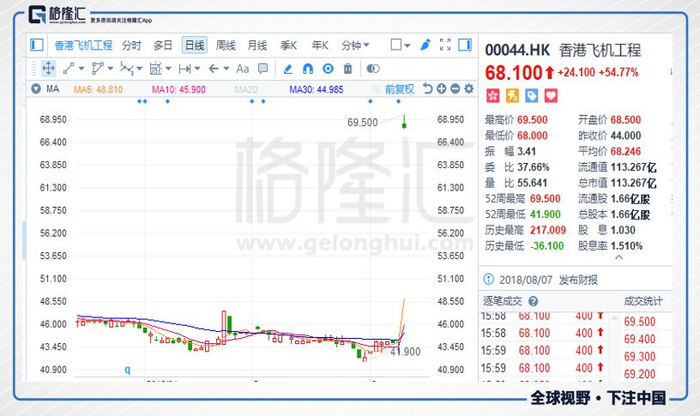Zoom in the chart with plus icon
This screenshot has width=700, height=416.
[442, 89]
